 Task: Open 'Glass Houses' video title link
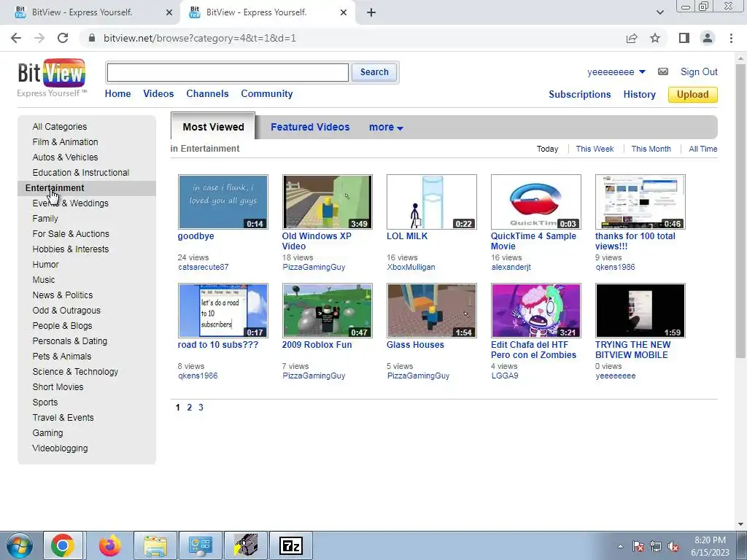point(415,345)
